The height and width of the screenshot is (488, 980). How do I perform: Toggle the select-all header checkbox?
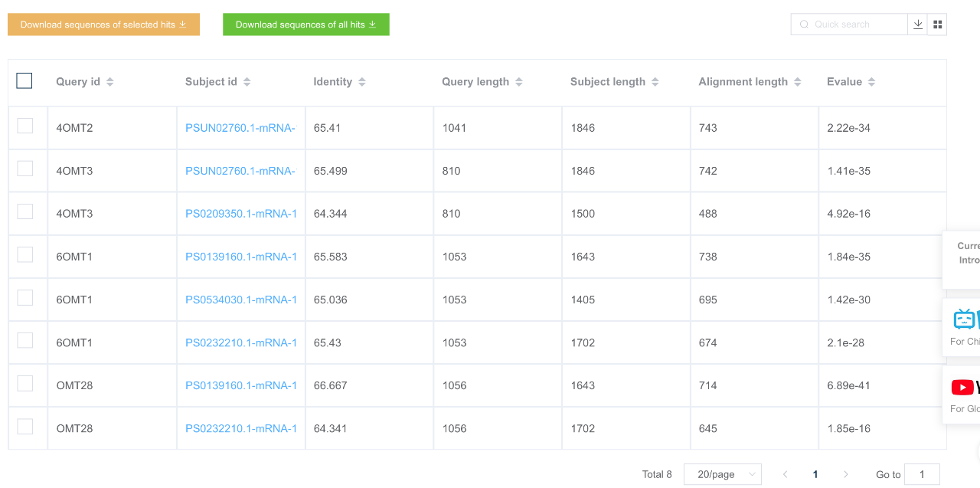tap(24, 80)
